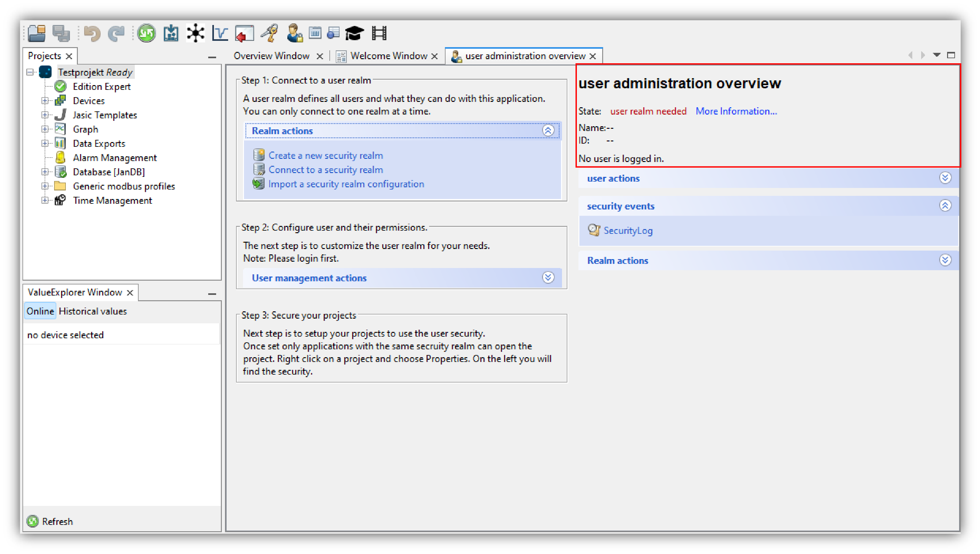Viewport: 980px width, 554px height.
Task: Open the user administration icon with padlock
Action: point(294,33)
